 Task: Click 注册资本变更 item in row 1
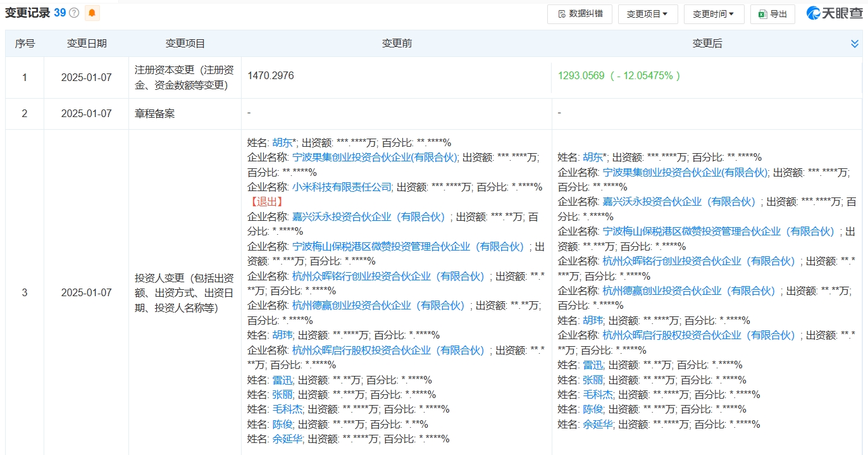coord(185,77)
